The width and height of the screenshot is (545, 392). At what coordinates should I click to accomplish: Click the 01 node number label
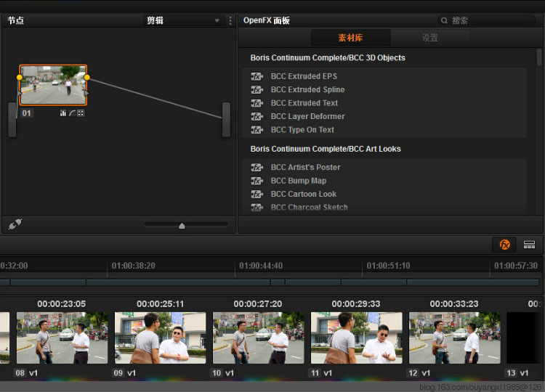(x=26, y=113)
